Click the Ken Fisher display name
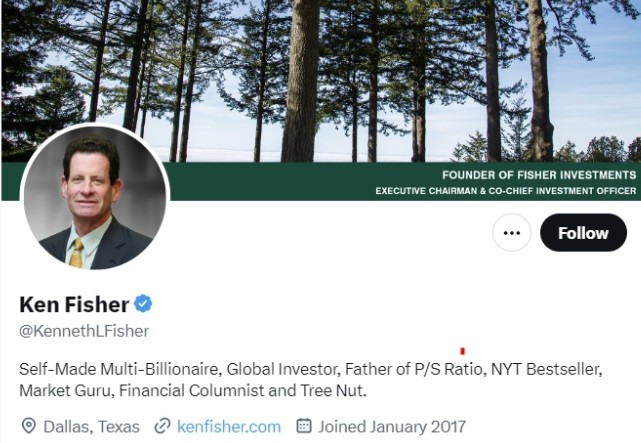The height and width of the screenshot is (443, 641). [x=74, y=304]
